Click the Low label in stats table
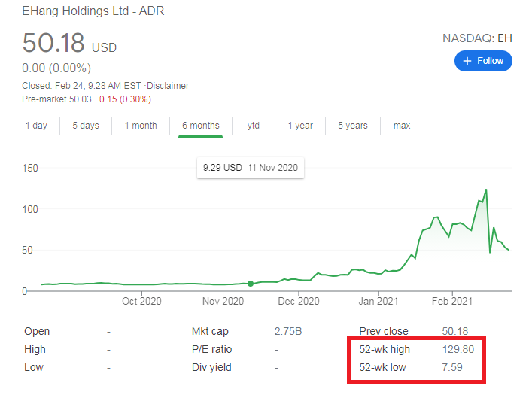 coord(34,367)
